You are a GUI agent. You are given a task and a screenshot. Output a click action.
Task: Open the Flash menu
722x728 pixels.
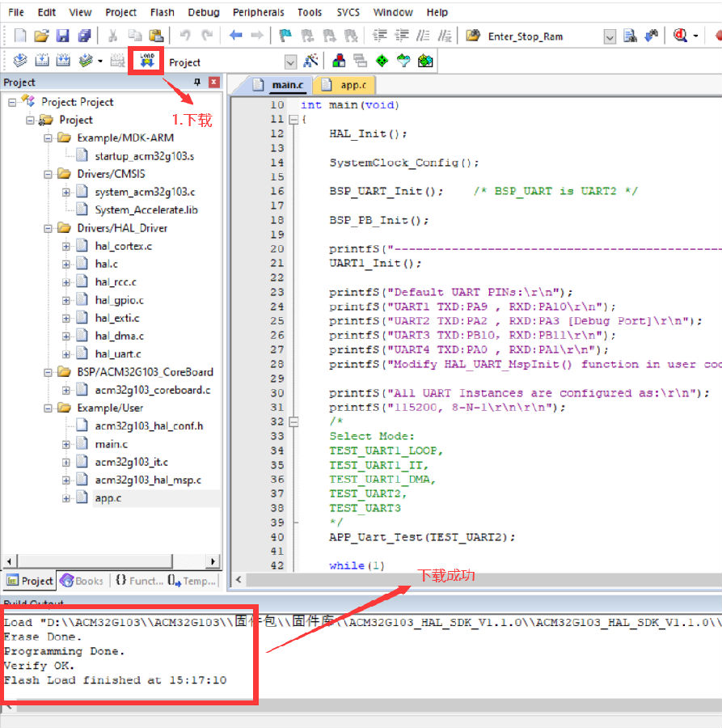162,12
